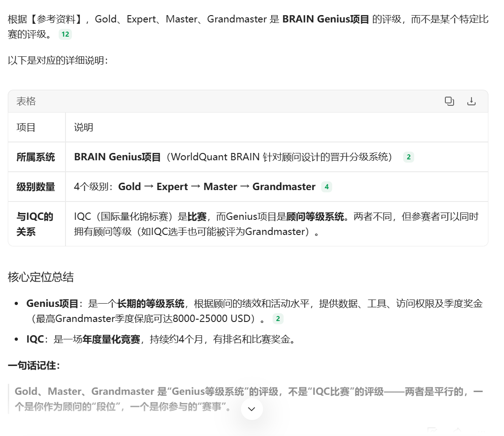Click the scroll-to-bottom chevron button
This screenshot has width=504, height=436.
click(x=252, y=409)
